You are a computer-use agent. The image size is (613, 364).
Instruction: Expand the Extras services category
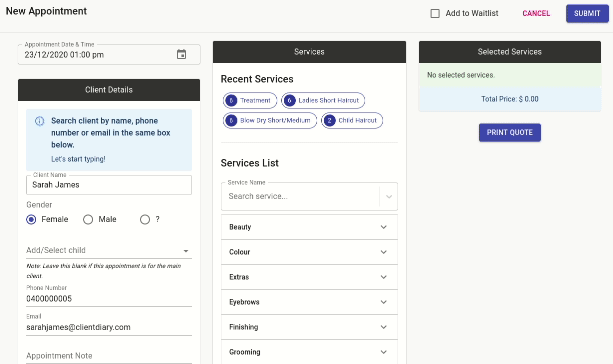pyautogui.click(x=309, y=277)
